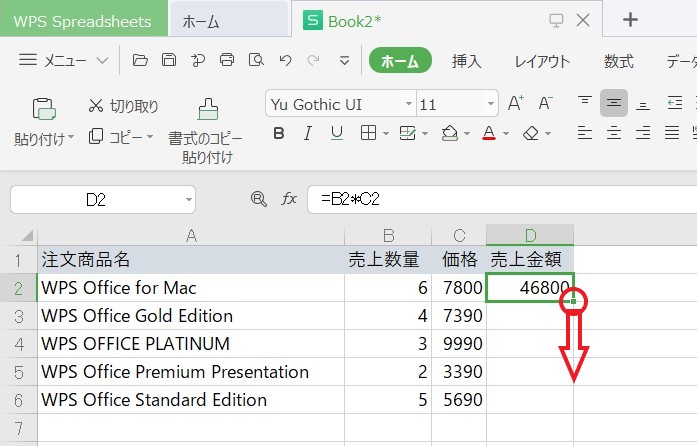The image size is (697, 446).
Task: Click format painter 書式のコピー
Action: [207, 129]
